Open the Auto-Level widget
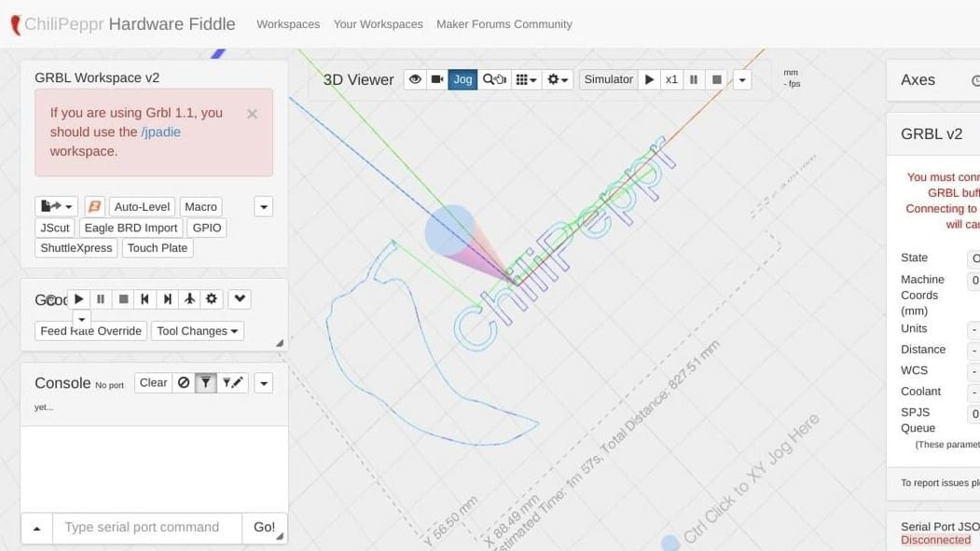Screen dimensions: 980x551 tap(142, 206)
